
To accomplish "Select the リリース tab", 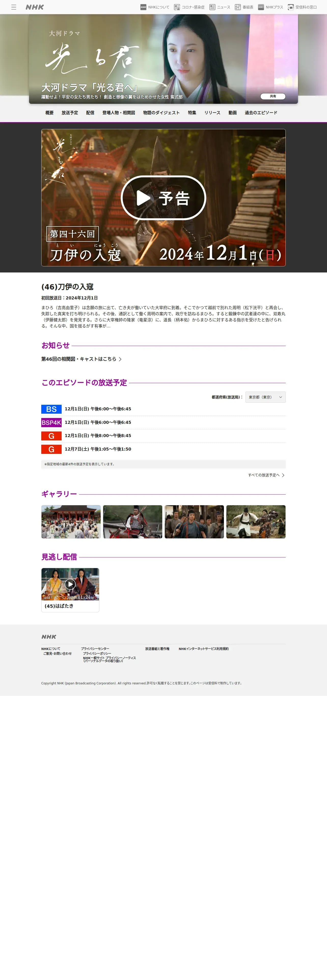I will (212, 113).
